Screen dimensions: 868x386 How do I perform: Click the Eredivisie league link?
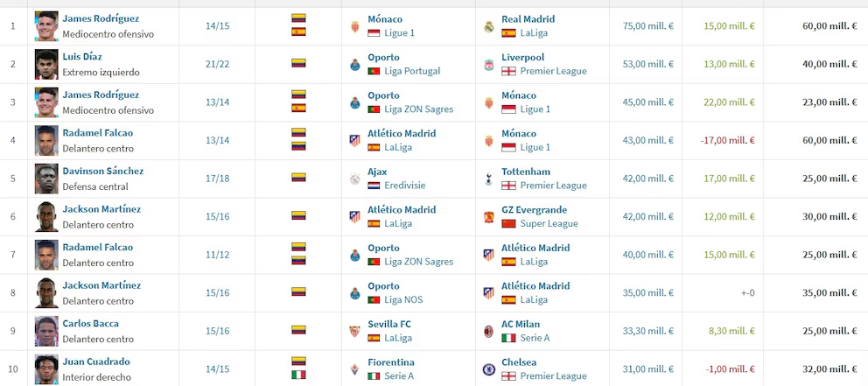coord(404,186)
